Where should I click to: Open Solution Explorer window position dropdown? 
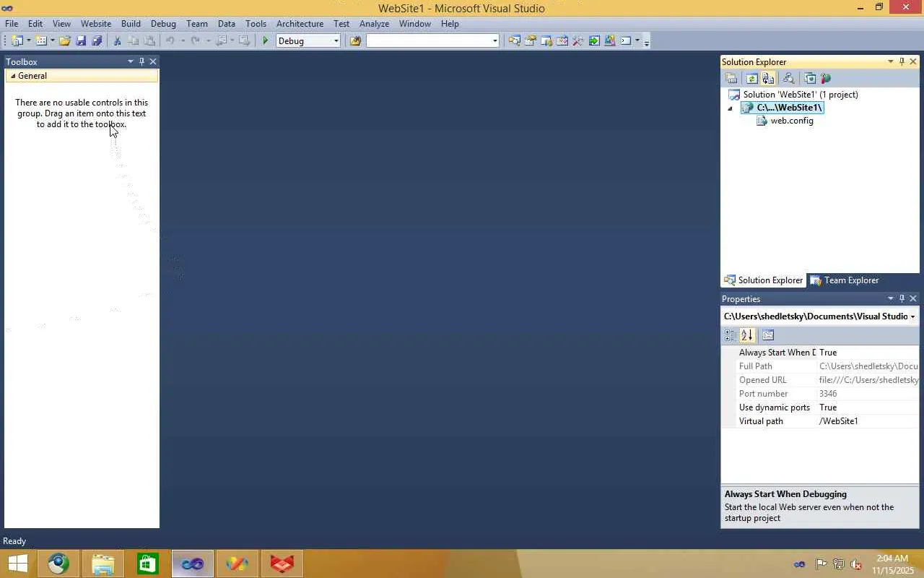891,61
